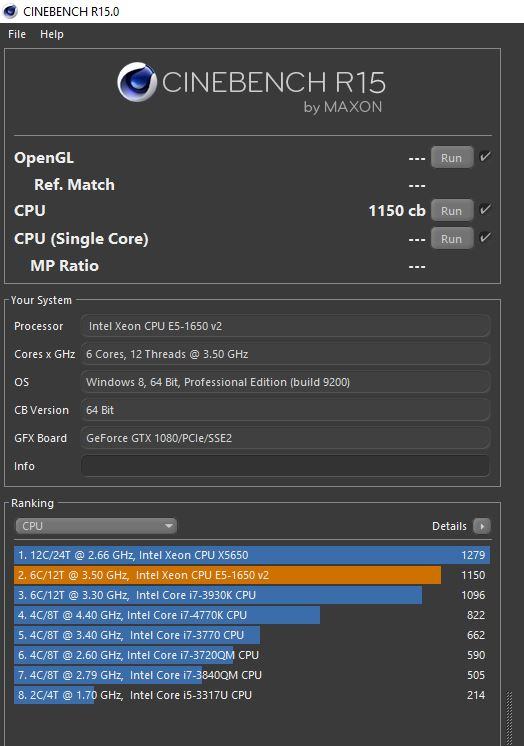Screen dimensions: 524x746
Task: Toggle the CPU (Single Core) checkbox
Action: point(485,237)
